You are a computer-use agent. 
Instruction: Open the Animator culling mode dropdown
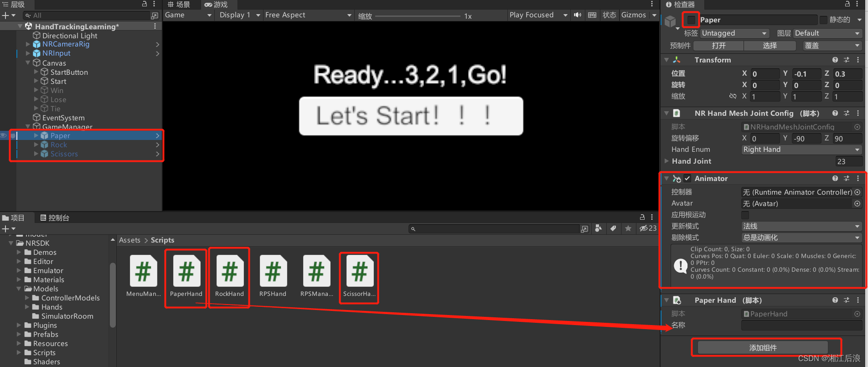(x=801, y=238)
